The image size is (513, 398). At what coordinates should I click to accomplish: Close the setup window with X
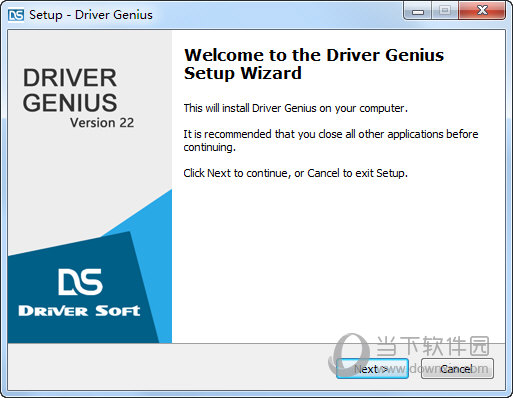482,11
